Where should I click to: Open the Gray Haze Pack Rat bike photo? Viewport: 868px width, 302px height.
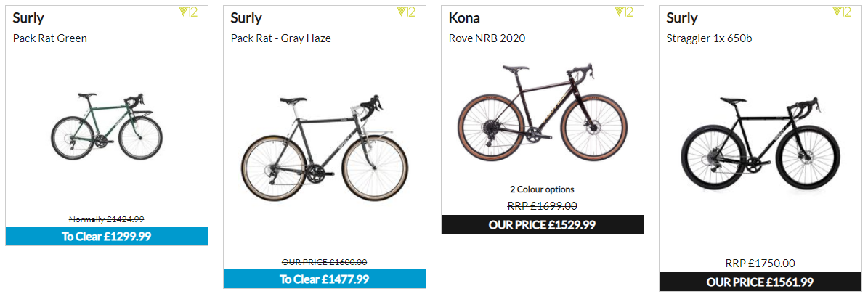(325, 150)
